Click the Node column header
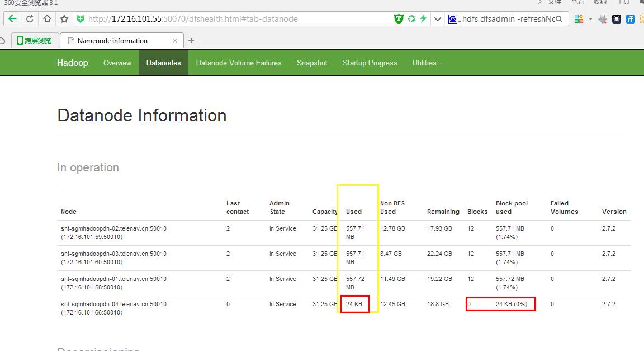Viewport: 644px width, 351px height. (69, 212)
